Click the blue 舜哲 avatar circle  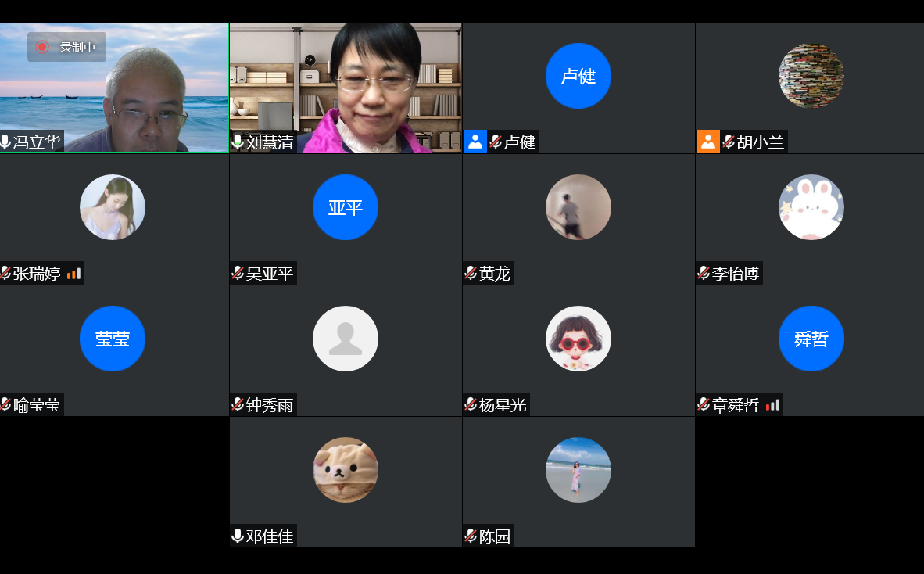(811, 339)
